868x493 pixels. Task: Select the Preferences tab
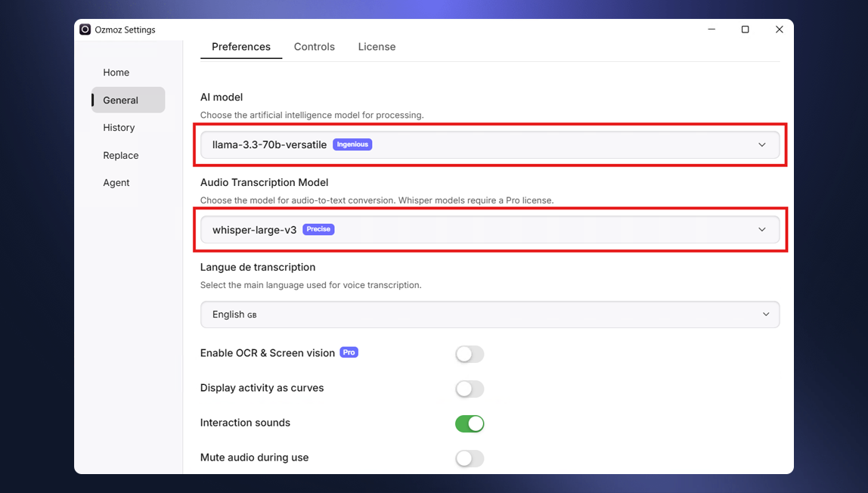coord(240,46)
